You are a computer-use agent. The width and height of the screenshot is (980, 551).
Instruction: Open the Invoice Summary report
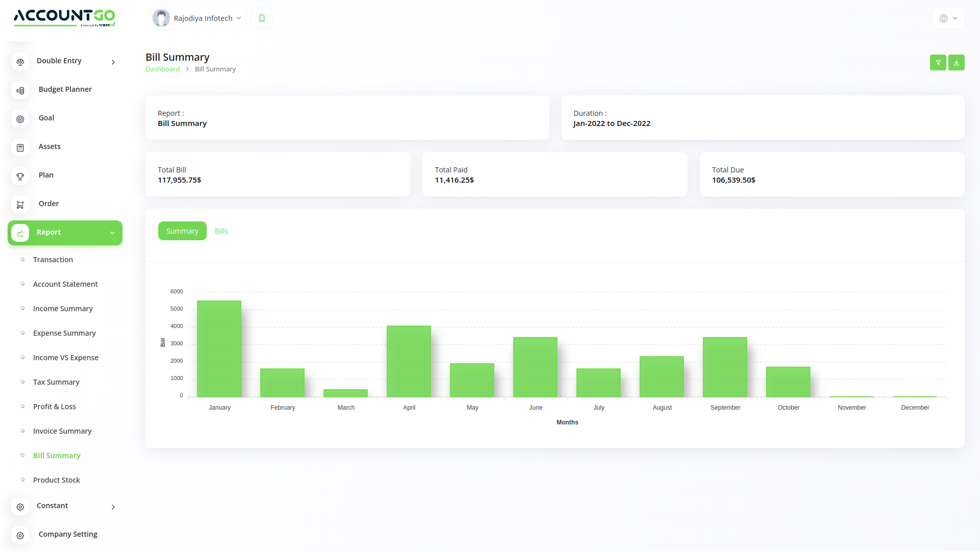click(x=62, y=431)
